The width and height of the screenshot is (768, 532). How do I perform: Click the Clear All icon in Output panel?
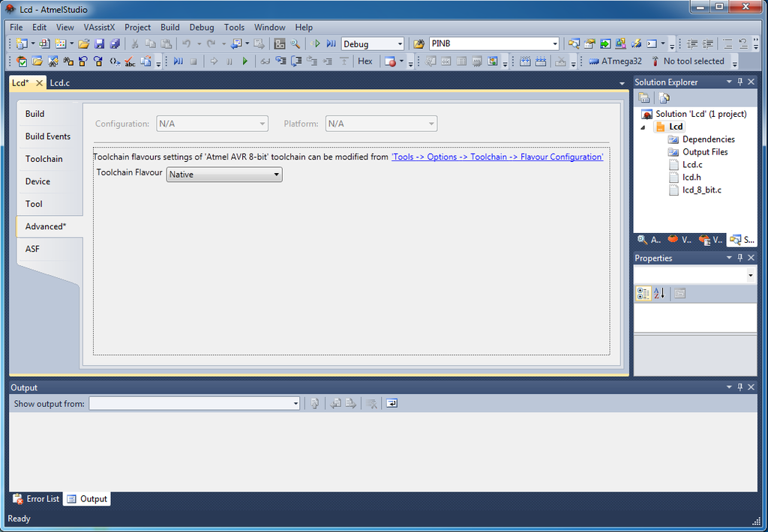click(372, 403)
